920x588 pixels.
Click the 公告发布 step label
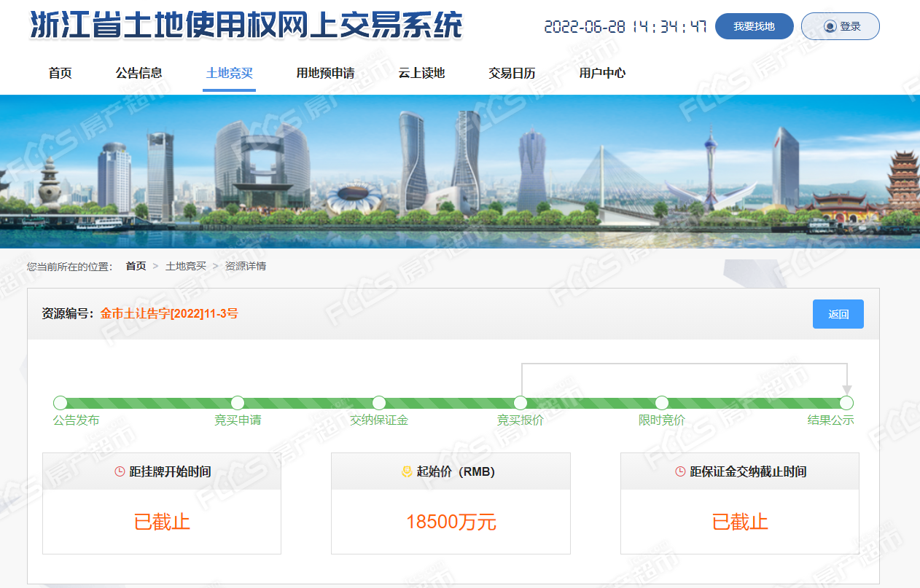76,420
